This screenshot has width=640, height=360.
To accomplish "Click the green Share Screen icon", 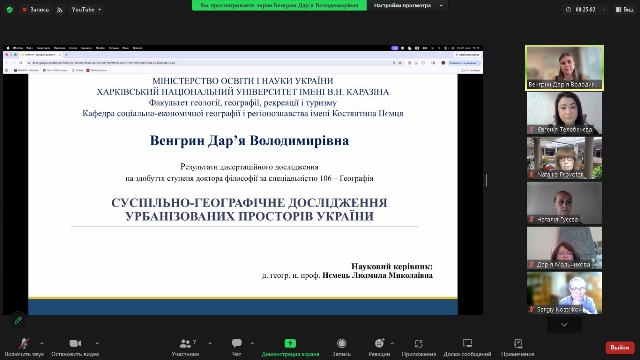I will 290,343.
